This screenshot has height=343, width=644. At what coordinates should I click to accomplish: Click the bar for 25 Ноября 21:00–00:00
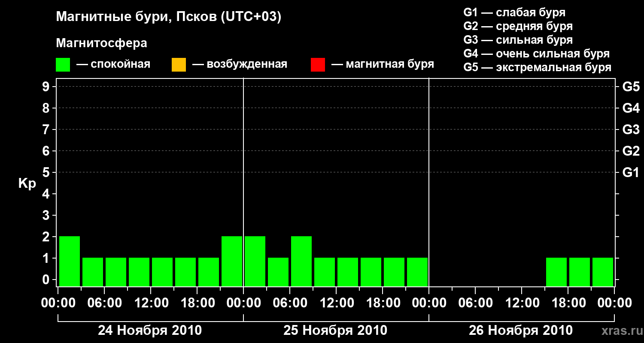[417, 272]
